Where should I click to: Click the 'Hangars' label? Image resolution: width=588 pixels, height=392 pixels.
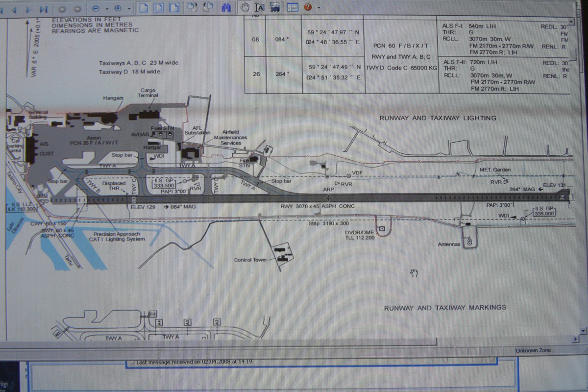113,98
